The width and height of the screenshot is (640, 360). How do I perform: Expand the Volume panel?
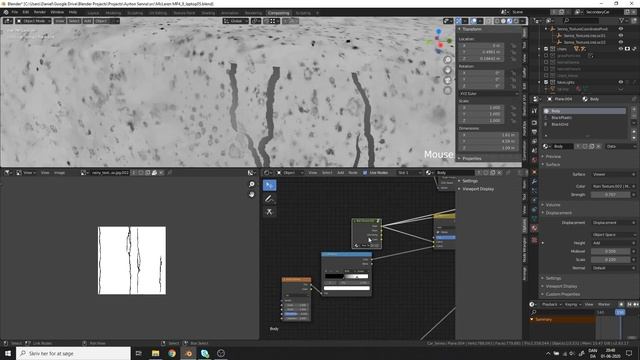pyautogui.click(x=553, y=204)
